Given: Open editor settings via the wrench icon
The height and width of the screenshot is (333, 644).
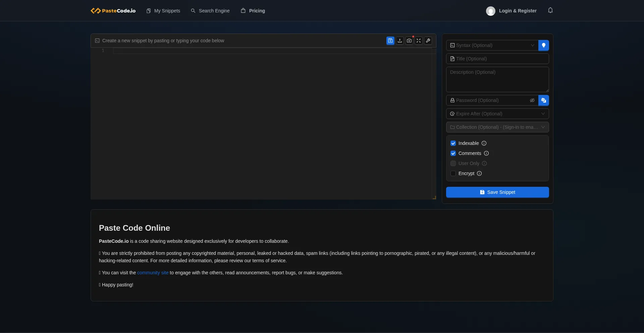Looking at the screenshot, I should 428,41.
